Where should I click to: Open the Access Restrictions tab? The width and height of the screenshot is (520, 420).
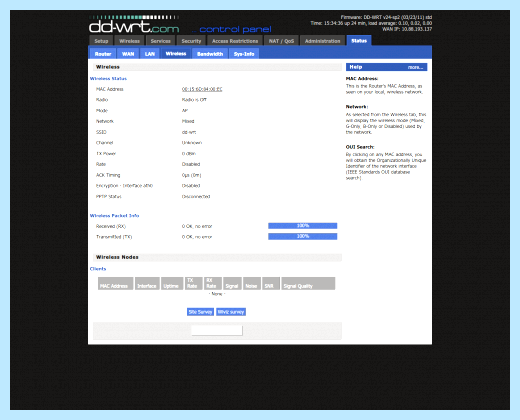coord(235,41)
